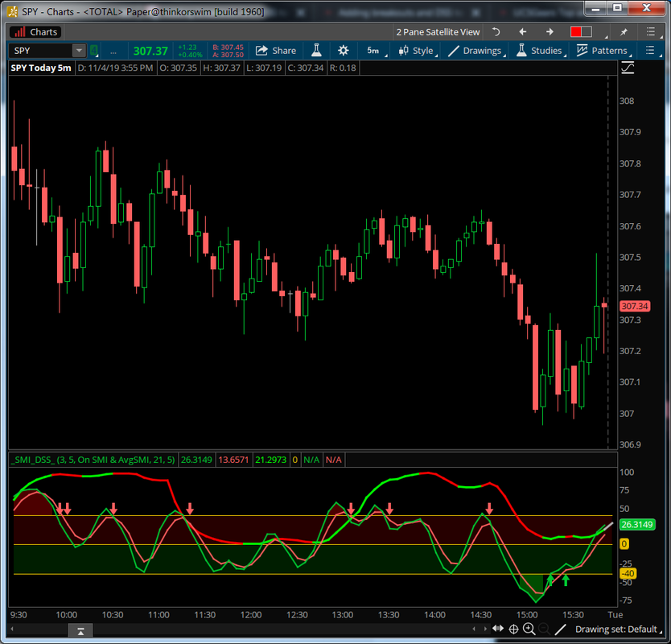Open the Drawing set: Default dropdown
Screen dimensions: 671x644
[x=618, y=629]
